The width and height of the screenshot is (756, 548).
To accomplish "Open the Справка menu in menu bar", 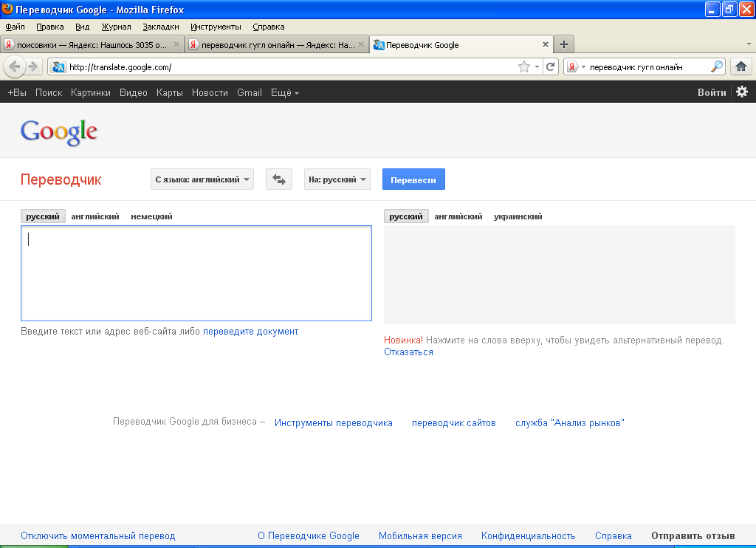I will coord(269,27).
